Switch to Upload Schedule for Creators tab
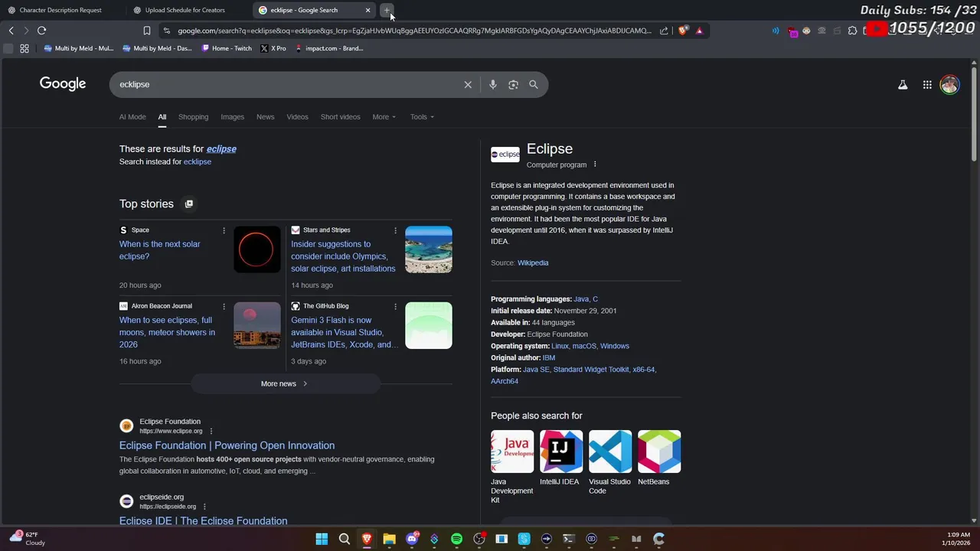 (185, 10)
